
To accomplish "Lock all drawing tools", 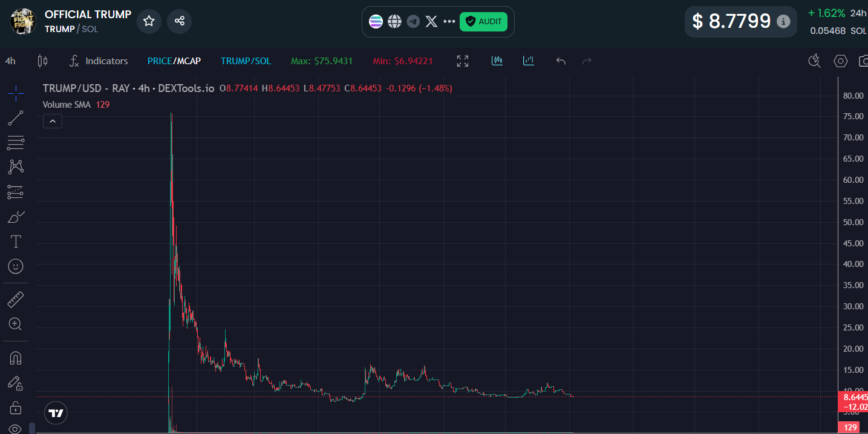I will pyautogui.click(x=16, y=407).
